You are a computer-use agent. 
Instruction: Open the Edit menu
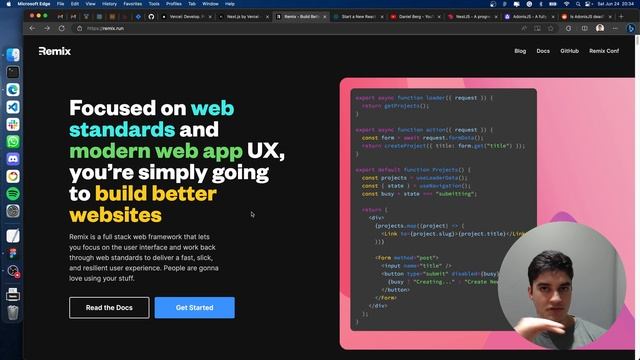[x=75, y=4]
